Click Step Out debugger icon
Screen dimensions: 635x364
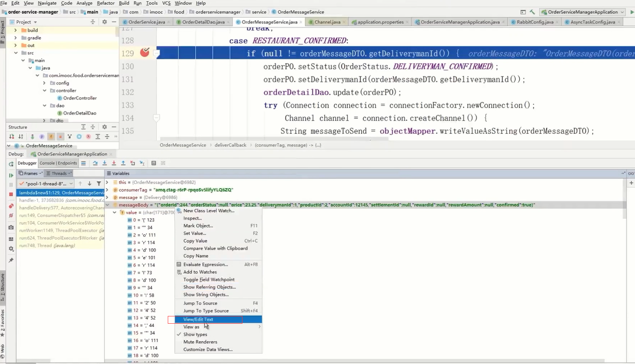[x=123, y=163]
